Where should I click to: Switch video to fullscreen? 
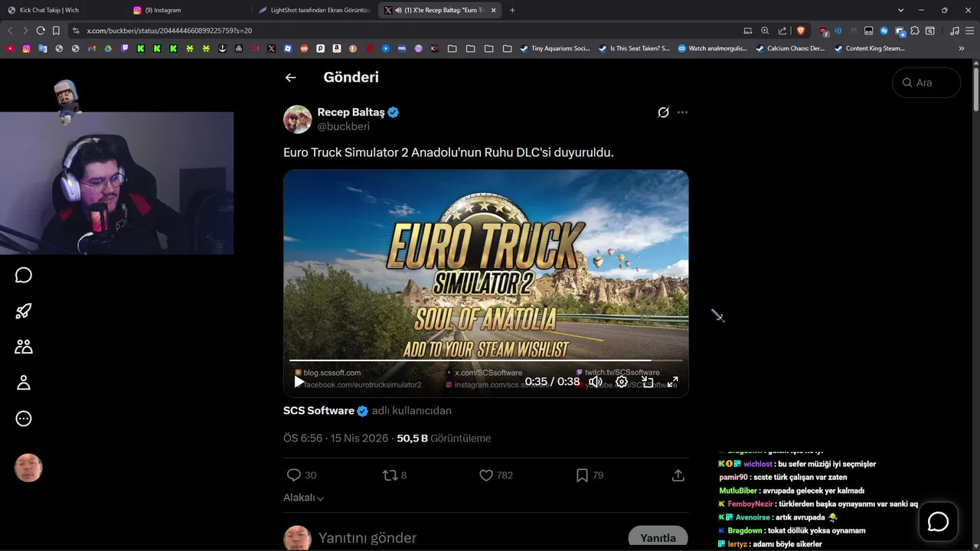tap(673, 381)
